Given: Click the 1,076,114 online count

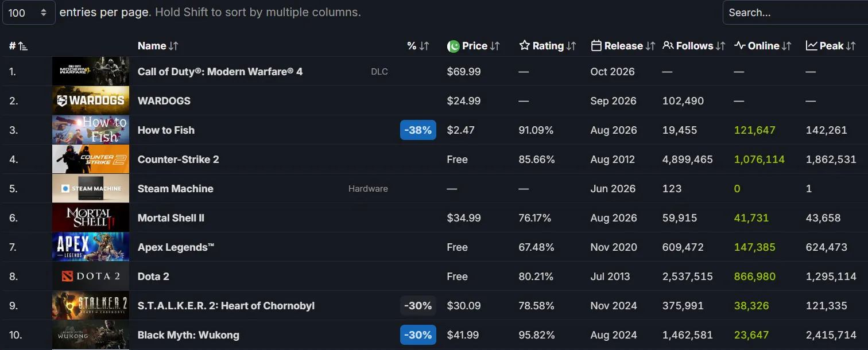Looking at the screenshot, I should click(759, 159).
